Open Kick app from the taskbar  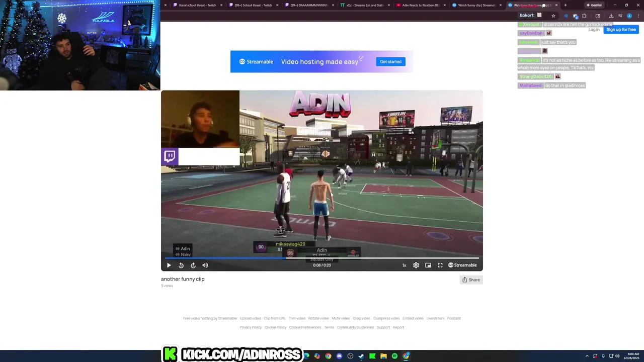[372, 356]
